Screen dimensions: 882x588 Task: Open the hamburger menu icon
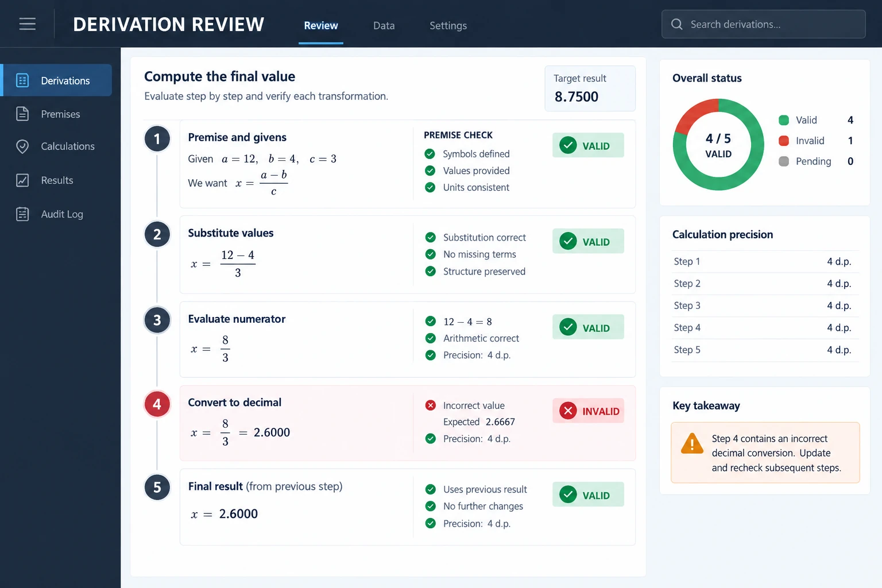pyautogui.click(x=27, y=24)
